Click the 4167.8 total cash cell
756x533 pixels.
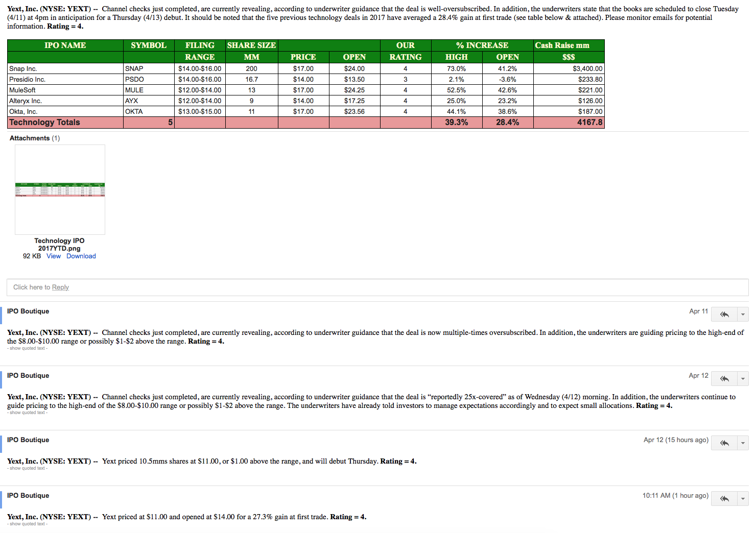(569, 123)
